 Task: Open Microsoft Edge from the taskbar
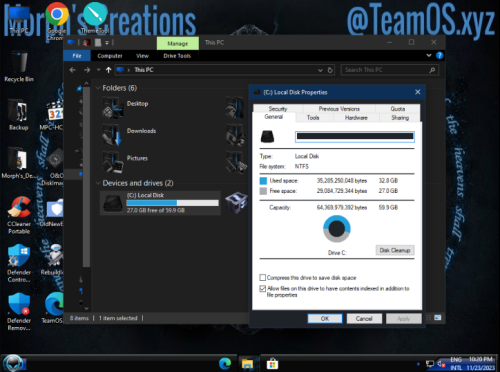click(225, 363)
